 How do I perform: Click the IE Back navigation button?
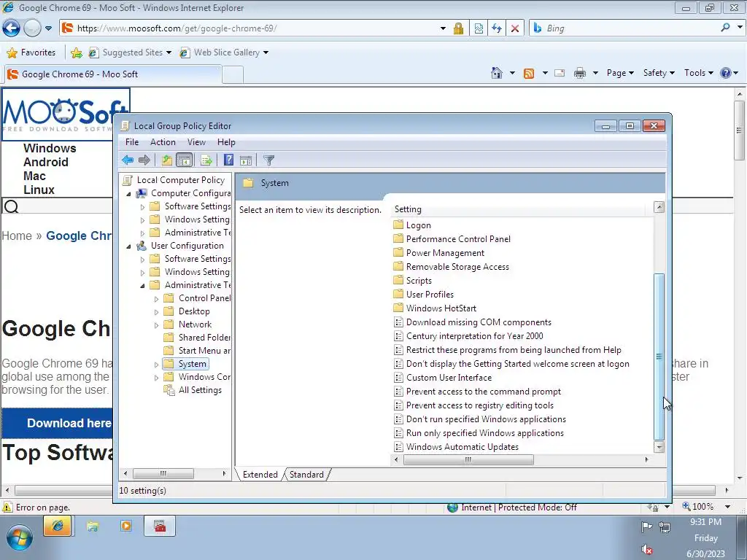pos(11,28)
